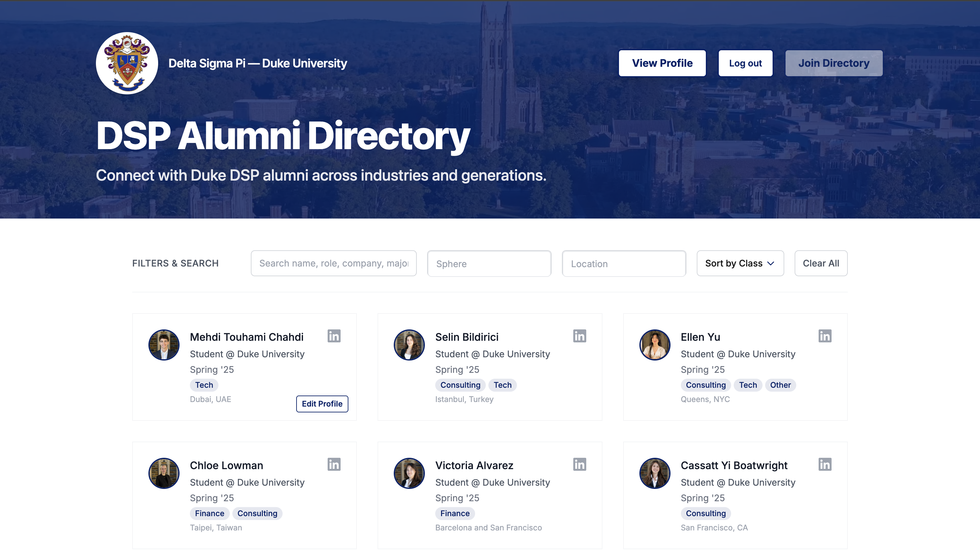The height and width of the screenshot is (557, 980).
Task: Select View Profile in the header
Action: 662,63
